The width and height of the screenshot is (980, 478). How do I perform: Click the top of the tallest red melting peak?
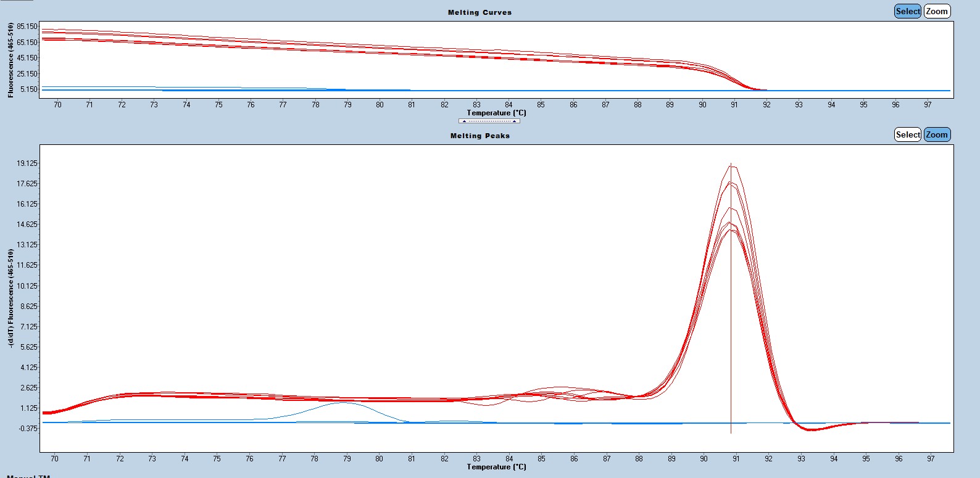(733, 166)
